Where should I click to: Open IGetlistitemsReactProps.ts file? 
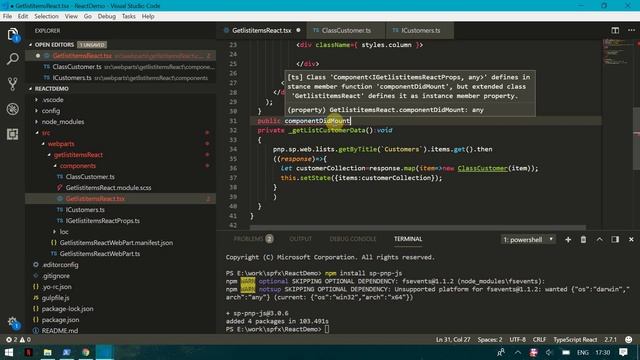(102, 221)
